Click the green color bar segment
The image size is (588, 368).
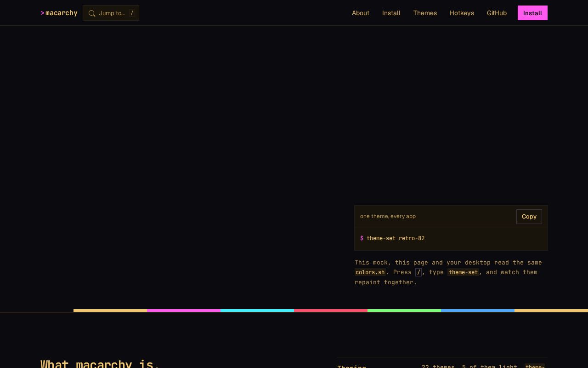click(x=404, y=310)
